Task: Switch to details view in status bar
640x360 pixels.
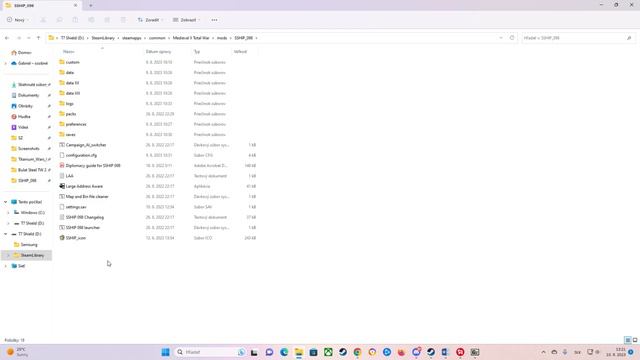Action: pos(628,340)
